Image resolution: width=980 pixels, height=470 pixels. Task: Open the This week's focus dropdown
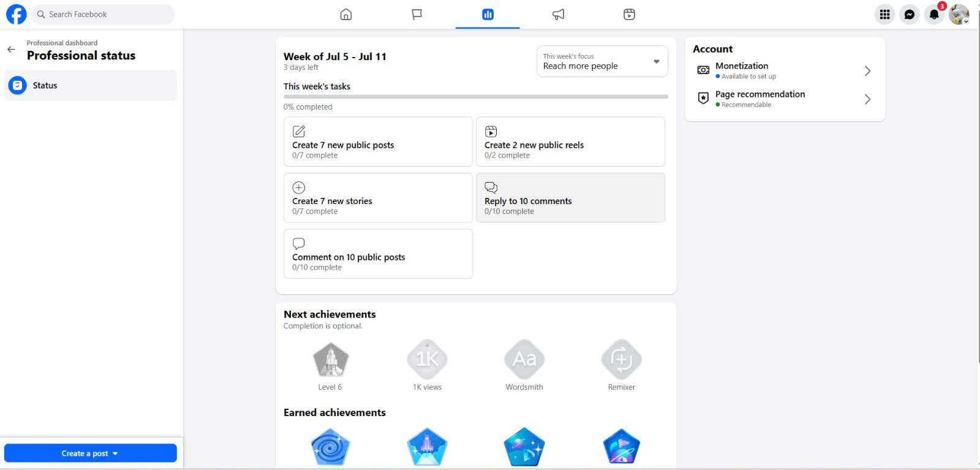point(602,61)
